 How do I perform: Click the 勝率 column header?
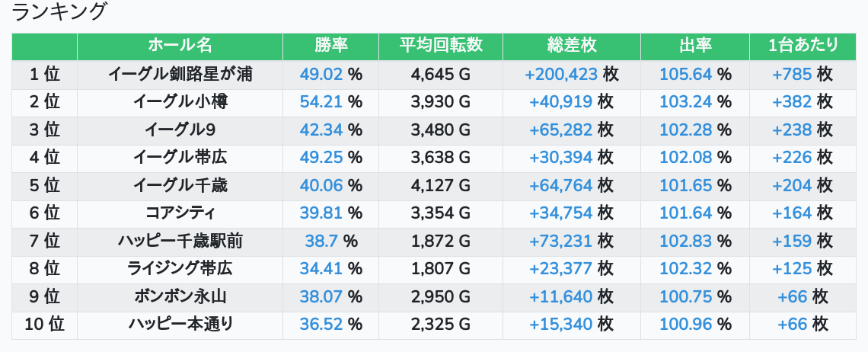[330, 46]
